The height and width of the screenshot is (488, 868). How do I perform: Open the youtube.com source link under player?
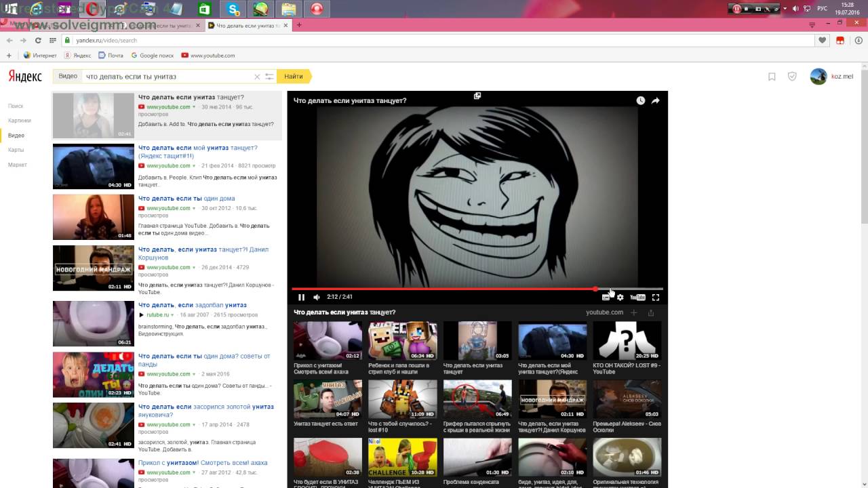[x=604, y=312]
